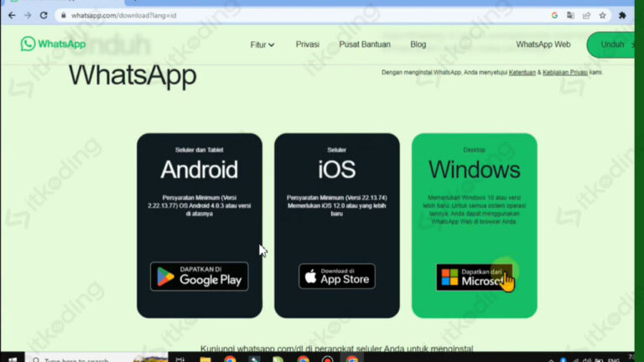
Task: Go back with the browser back arrow
Action: click(12, 16)
